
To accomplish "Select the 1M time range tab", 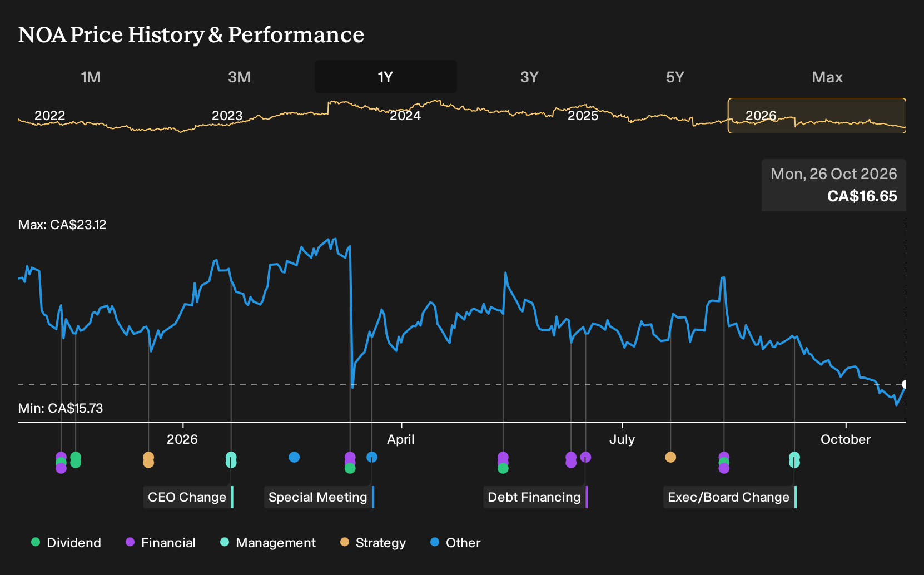I will [91, 77].
